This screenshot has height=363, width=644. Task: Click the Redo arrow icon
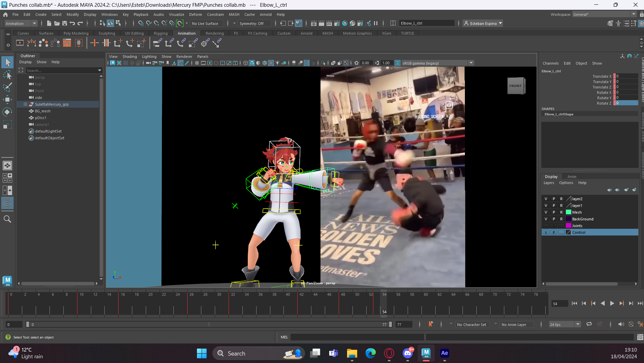click(80, 23)
